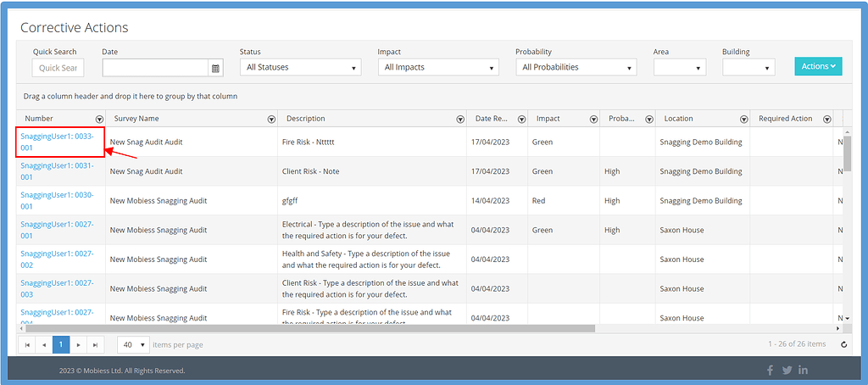
Task: Sort by Impact column header
Action: coord(548,119)
